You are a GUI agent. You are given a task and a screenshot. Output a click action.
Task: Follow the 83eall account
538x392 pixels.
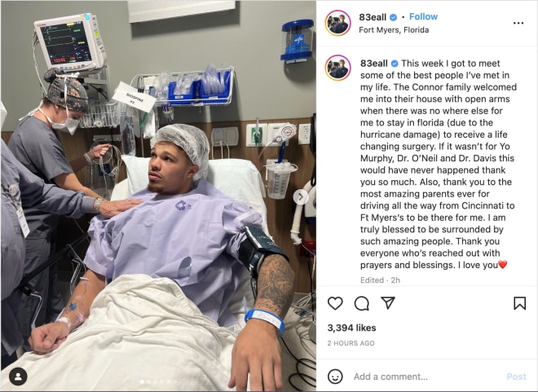[423, 16]
